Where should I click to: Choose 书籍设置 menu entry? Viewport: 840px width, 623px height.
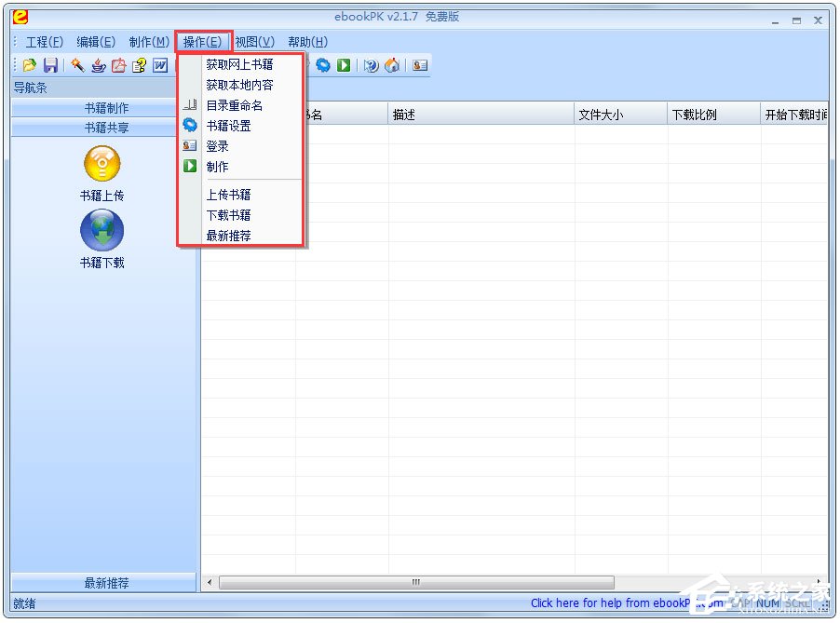point(240,126)
